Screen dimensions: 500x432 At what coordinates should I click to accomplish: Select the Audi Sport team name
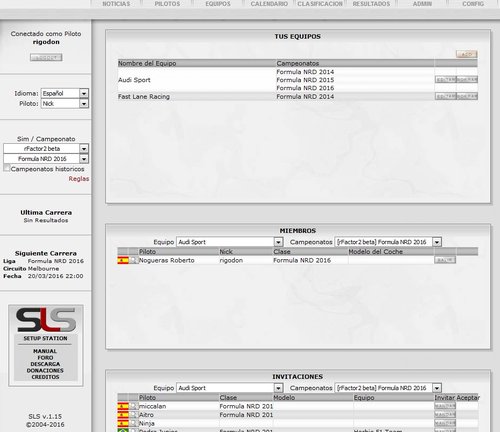(x=134, y=80)
